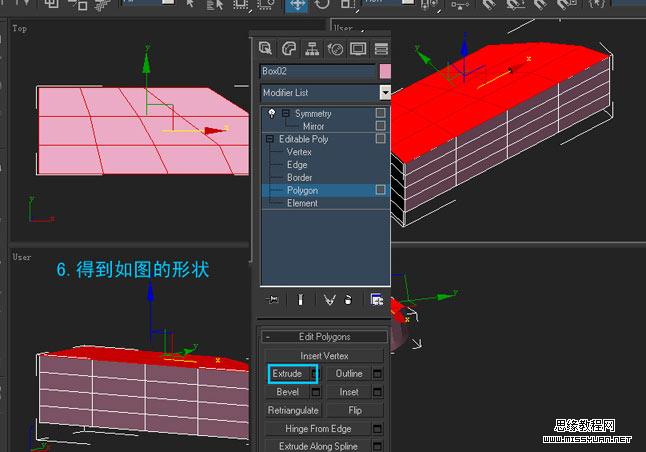The image size is (646, 452).
Task: Open the Create command panel tab
Action: pyautogui.click(x=265, y=49)
